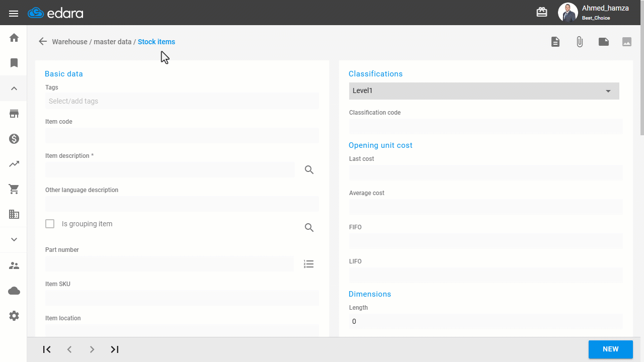Go to Home in sidebar
Image resolution: width=644 pixels, height=362 pixels.
(14, 38)
